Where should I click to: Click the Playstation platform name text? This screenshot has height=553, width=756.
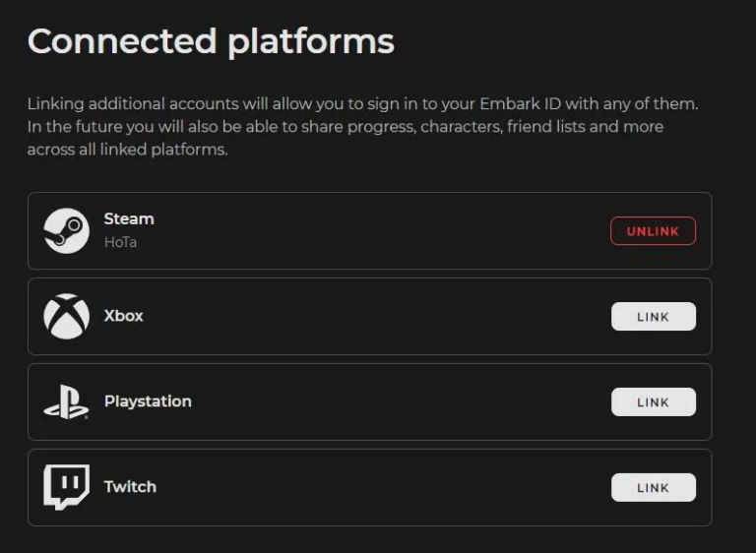coord(148,401)
